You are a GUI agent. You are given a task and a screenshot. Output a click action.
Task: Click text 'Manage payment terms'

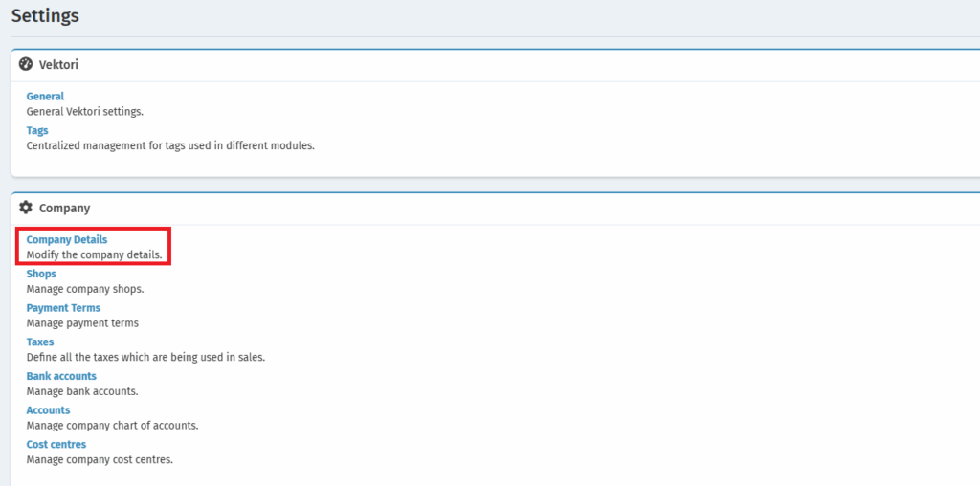click(x=82, y=323)
